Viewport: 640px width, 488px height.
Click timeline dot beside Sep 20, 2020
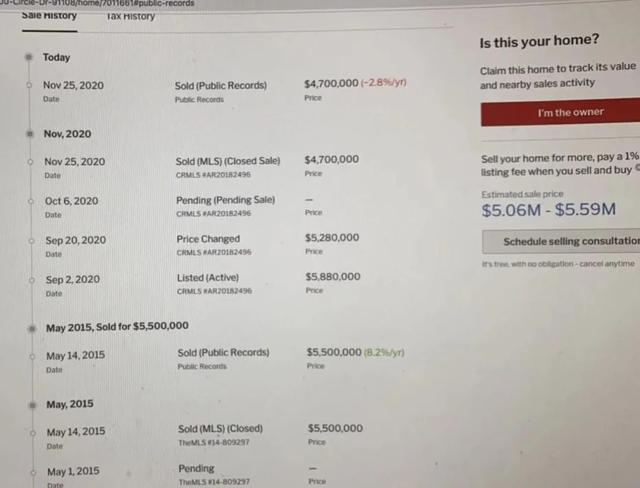tap(31, 241)
